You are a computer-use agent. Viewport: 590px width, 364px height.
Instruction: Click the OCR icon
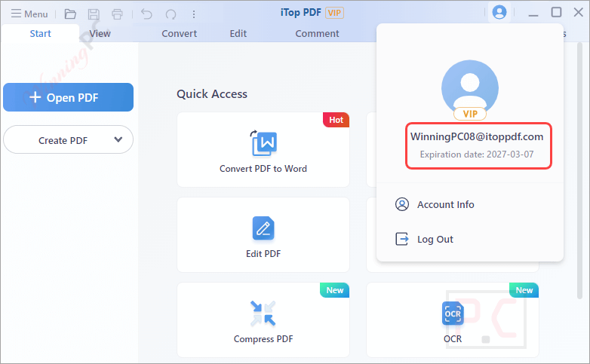453,314
